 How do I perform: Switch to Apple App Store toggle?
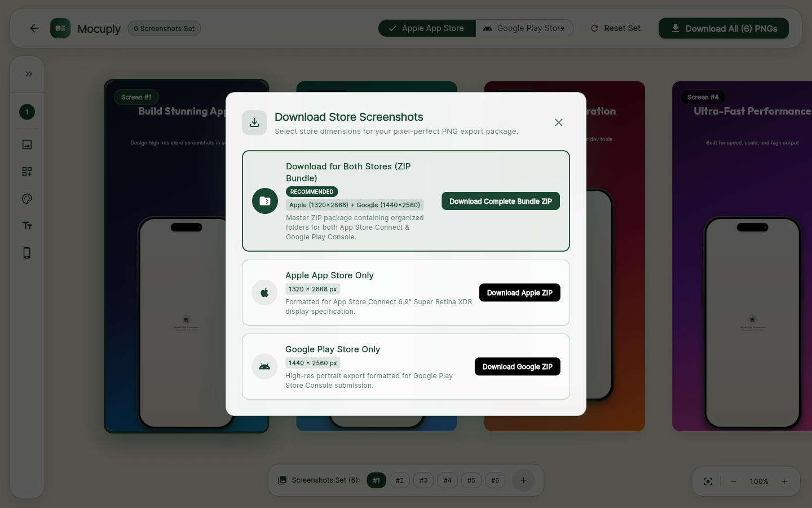coord(427,28)
